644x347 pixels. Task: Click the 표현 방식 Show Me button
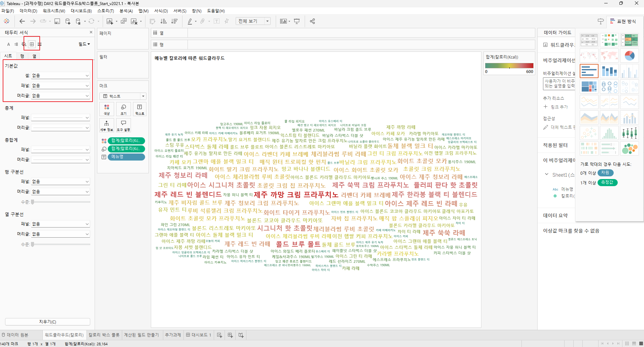click(x=623, y=21)
